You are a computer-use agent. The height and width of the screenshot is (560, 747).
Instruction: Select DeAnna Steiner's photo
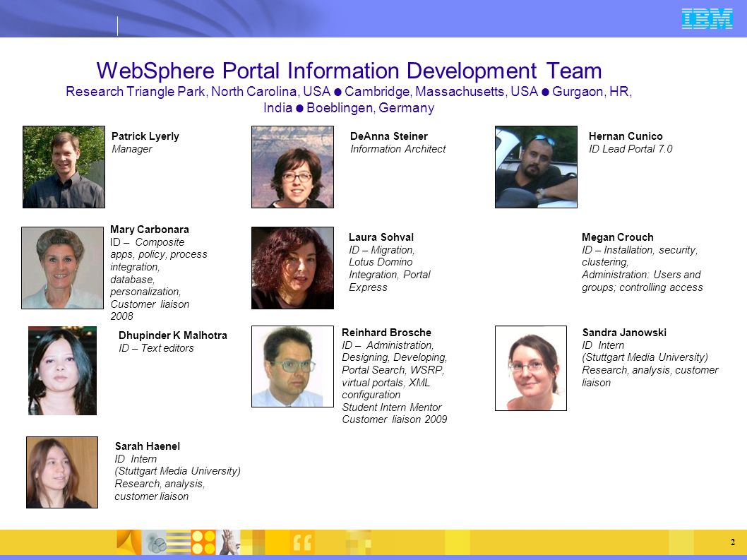point(292,167)
